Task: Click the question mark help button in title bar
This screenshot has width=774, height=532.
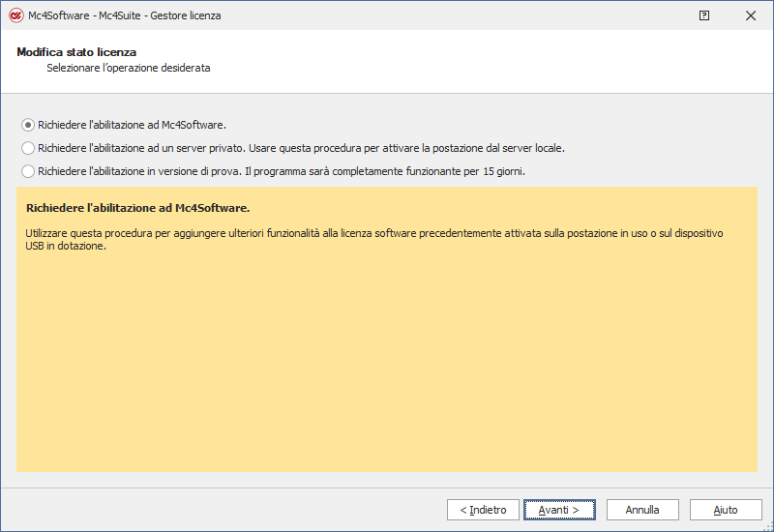Action: tap(703, 15)
